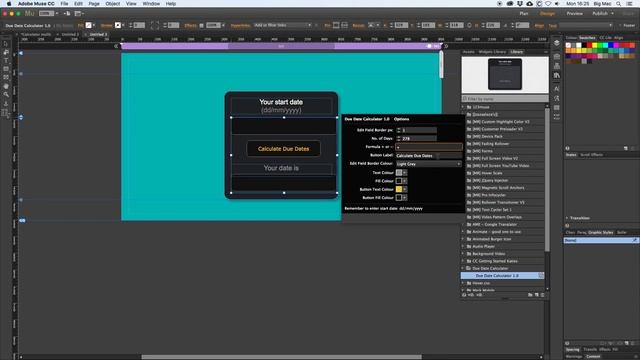
Task: Click the Button Fill Colour swatch
Action: point(399,198)
